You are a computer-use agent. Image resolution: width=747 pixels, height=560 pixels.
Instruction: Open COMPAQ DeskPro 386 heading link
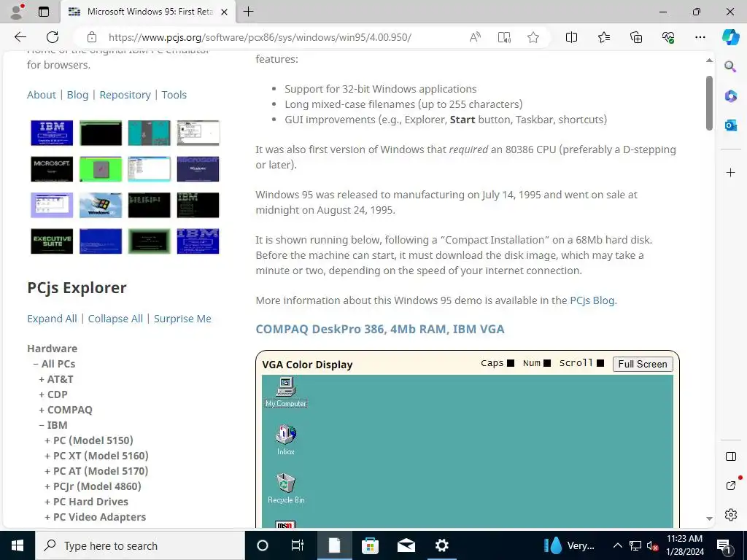(379, 329)
